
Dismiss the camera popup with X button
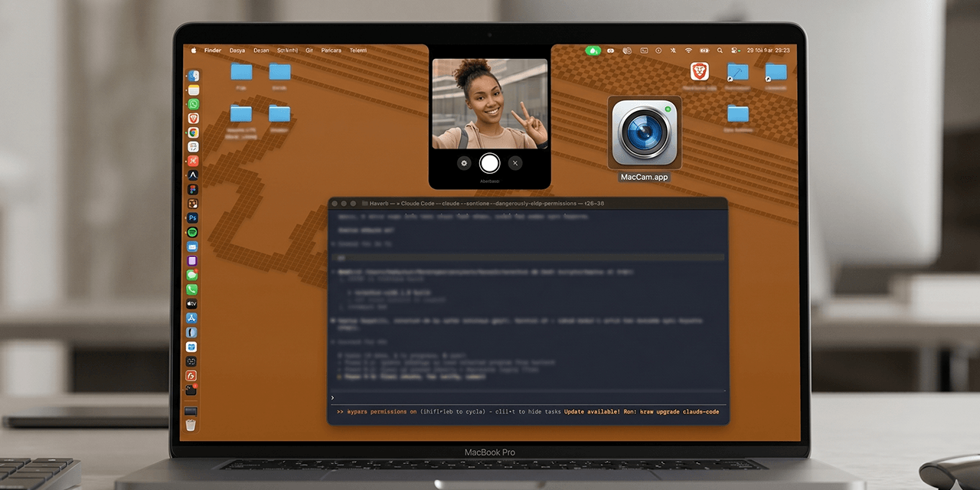point(515,163)
